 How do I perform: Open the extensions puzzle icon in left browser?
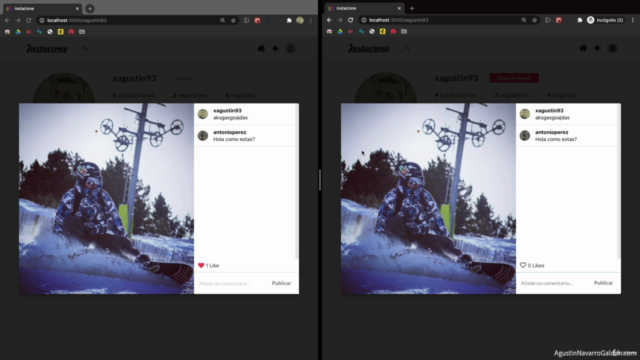point(289,20)
